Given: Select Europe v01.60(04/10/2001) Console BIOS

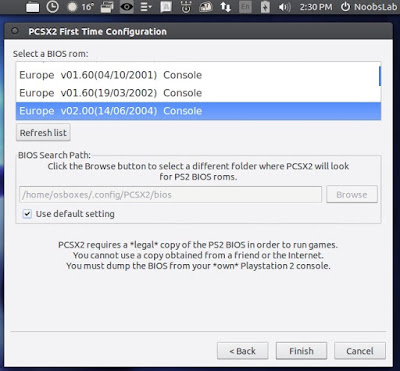Looking at the screenshot, I should tap(197, 75).
